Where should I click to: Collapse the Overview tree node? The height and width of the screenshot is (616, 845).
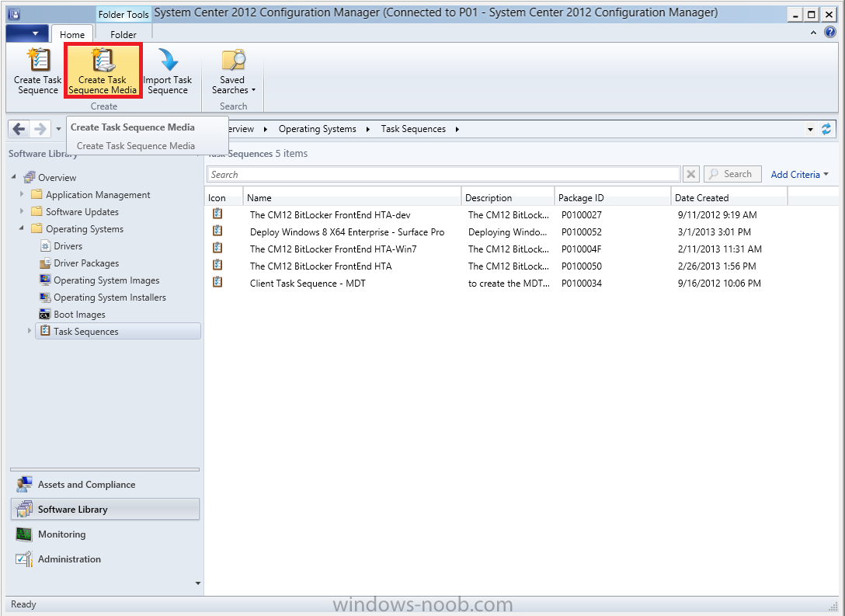14,177
